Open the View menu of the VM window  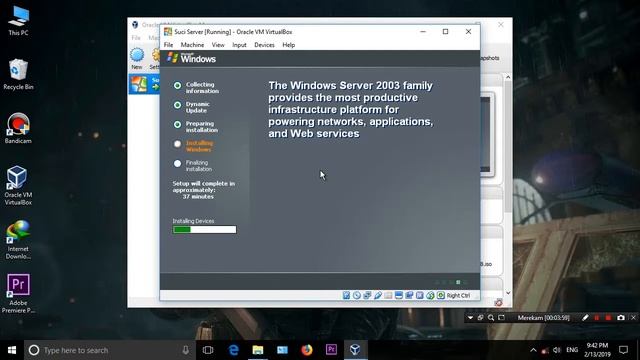click(x=218, y=45)
